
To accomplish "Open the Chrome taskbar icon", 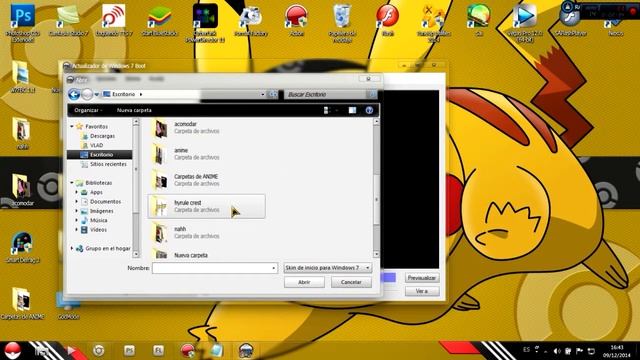I will pyautogui.click(x=98, y=351).
